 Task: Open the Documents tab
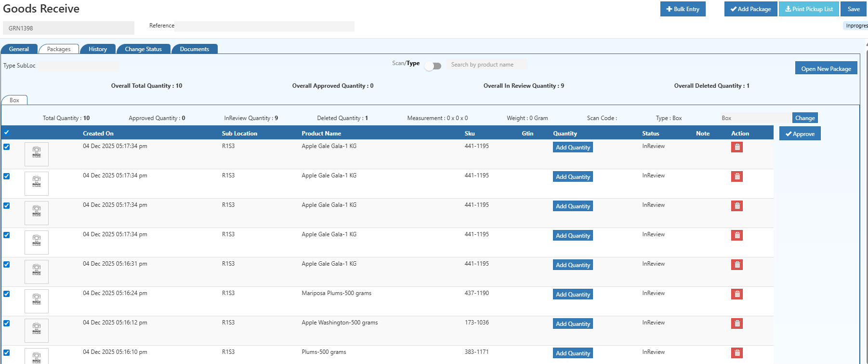pos(194,49)
